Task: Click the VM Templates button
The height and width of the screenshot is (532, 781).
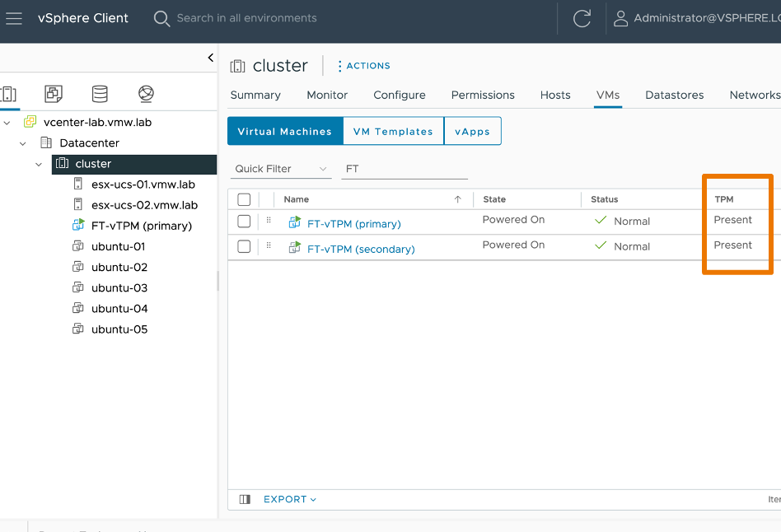Action: click(393, 132)
